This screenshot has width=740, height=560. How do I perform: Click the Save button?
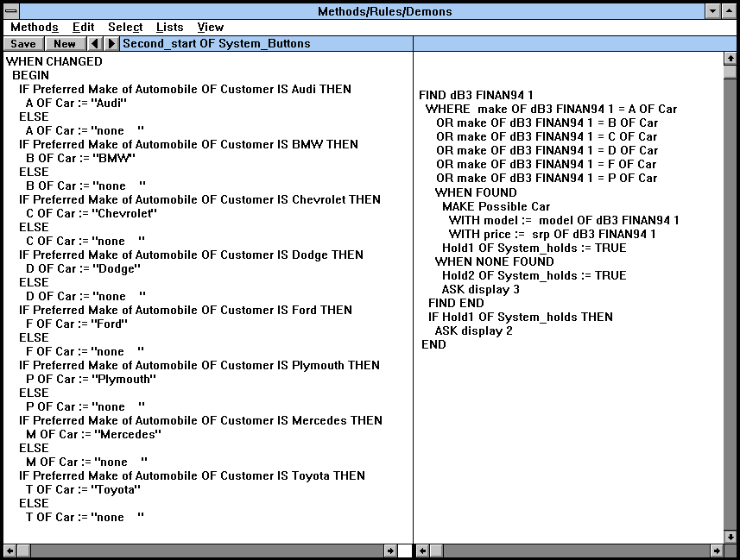click(x=23, y=44)
